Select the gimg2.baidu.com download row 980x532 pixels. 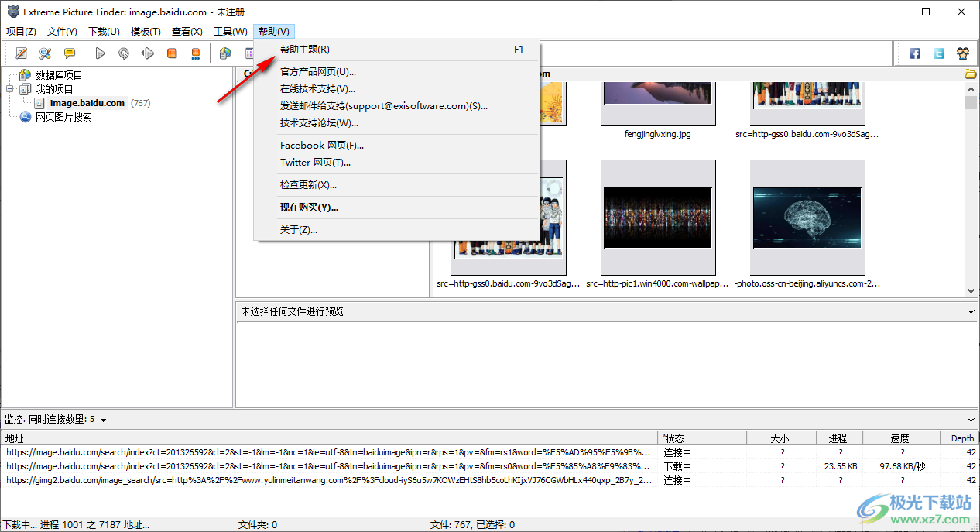click(490, 480)
